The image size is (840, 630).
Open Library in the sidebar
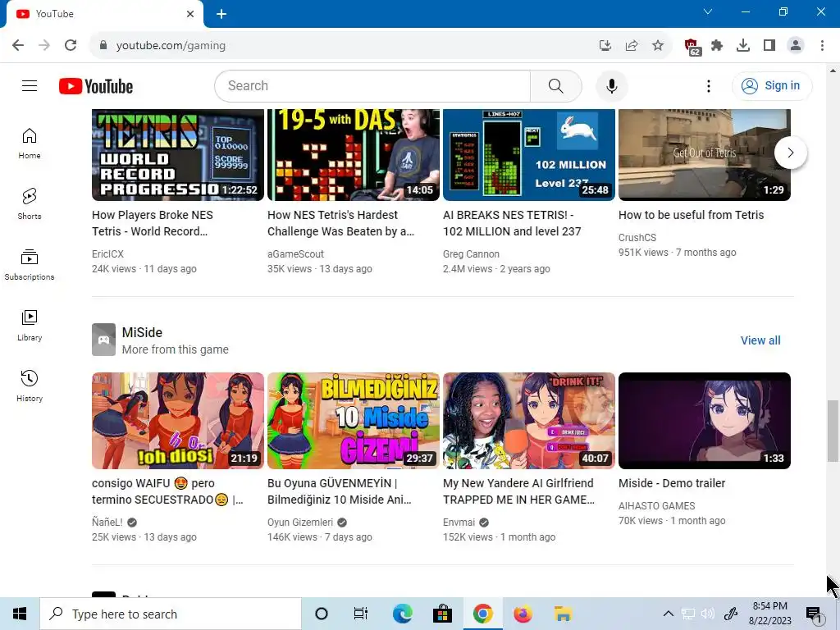[x=30, y=325]
